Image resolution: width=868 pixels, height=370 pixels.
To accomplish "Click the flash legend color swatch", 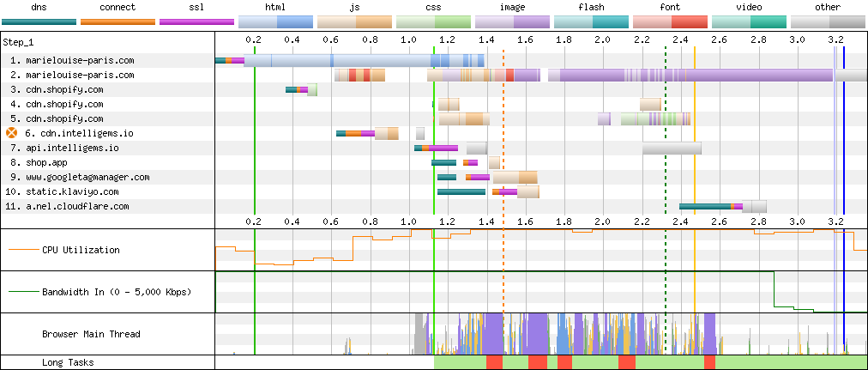I will click(x=591, y=21).
